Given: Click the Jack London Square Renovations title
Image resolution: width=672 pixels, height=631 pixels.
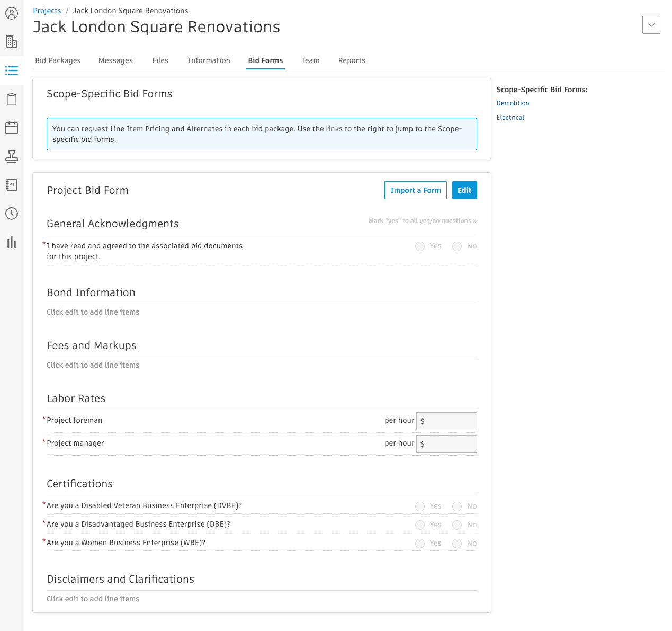Looking at the screenshot, I should tap(157, 27).
